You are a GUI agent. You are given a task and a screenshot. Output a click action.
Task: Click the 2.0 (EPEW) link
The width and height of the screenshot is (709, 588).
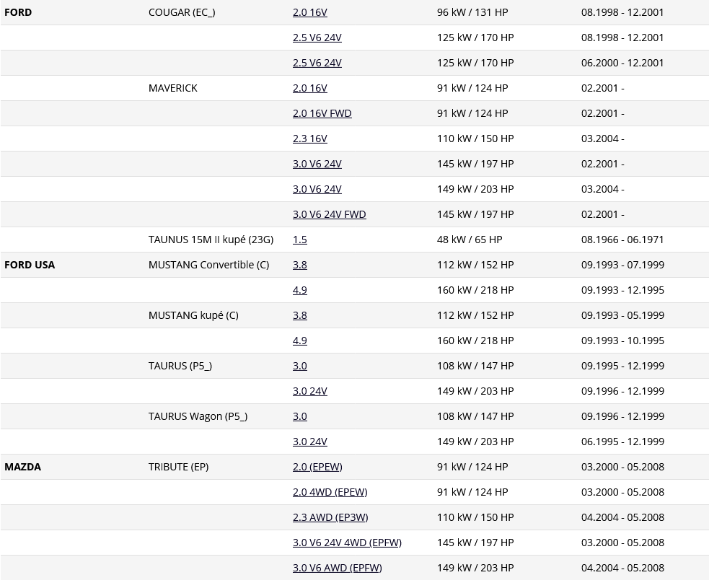(317, 468)
